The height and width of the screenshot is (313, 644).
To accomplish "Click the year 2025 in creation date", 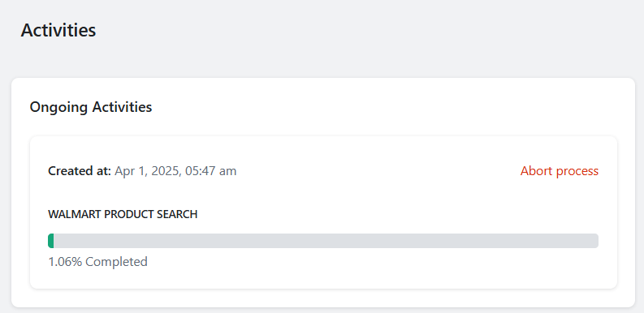I will [x=165, y=171].
